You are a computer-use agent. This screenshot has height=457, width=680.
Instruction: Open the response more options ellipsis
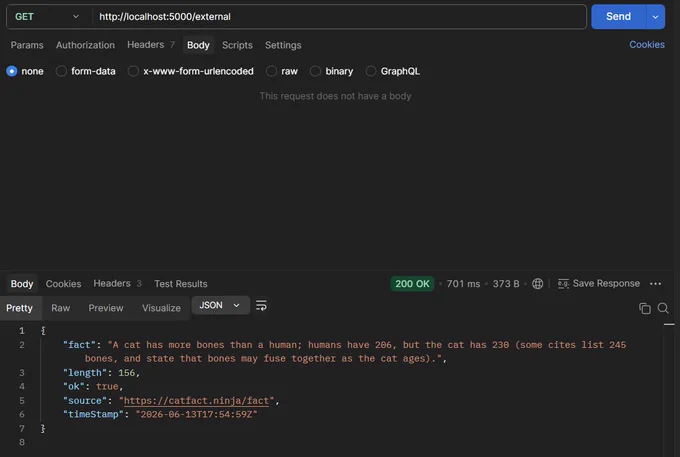(655, 284)
